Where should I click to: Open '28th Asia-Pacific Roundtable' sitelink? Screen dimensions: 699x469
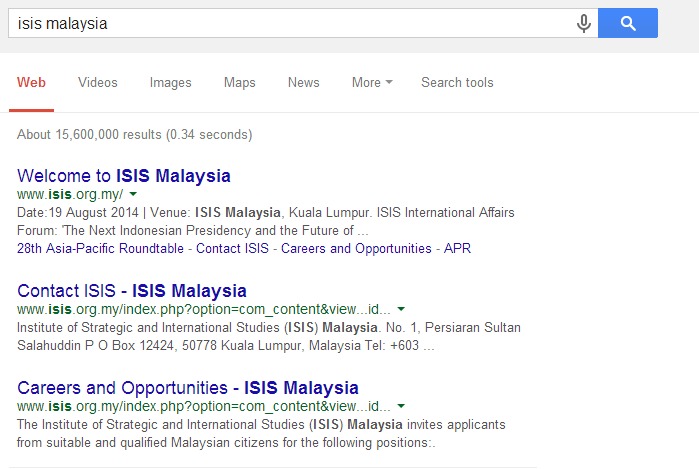(100, 248)
